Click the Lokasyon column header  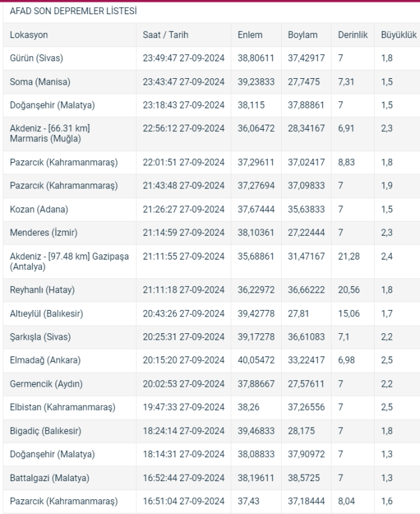(29, 35)
